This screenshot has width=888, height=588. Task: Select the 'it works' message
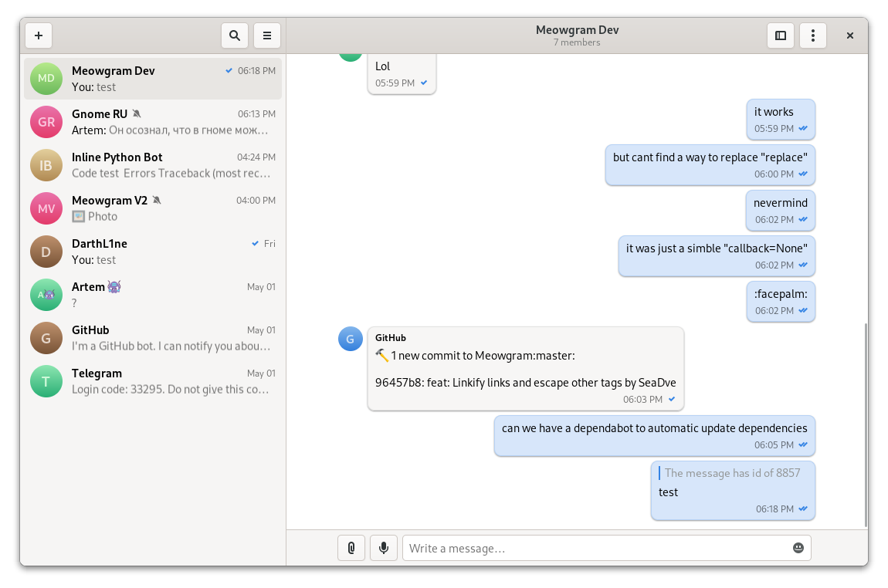pos(781,120)
